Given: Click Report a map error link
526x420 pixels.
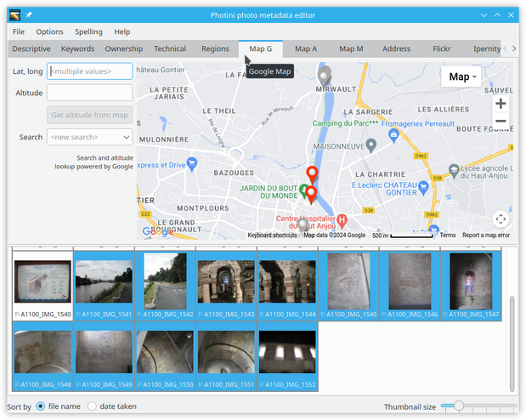Looking at the screenshot, I should click(x=486, y=235).
